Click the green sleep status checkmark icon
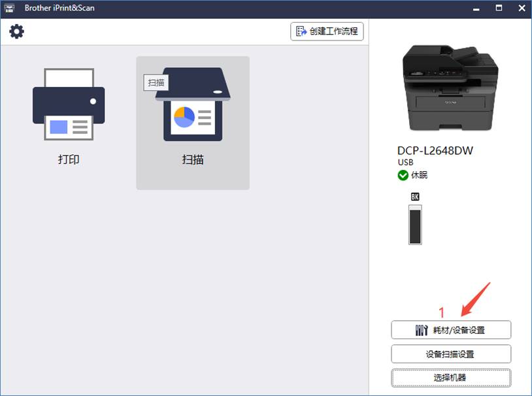This screenshot has height=396, width=532. click(x=403, y=175)
